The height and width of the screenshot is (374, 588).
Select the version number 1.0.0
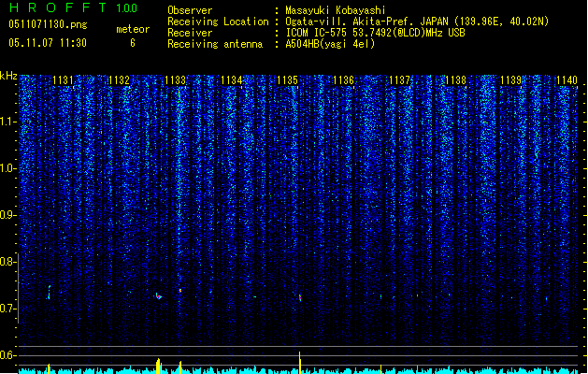pyautogui.click(x=127, y=8)
